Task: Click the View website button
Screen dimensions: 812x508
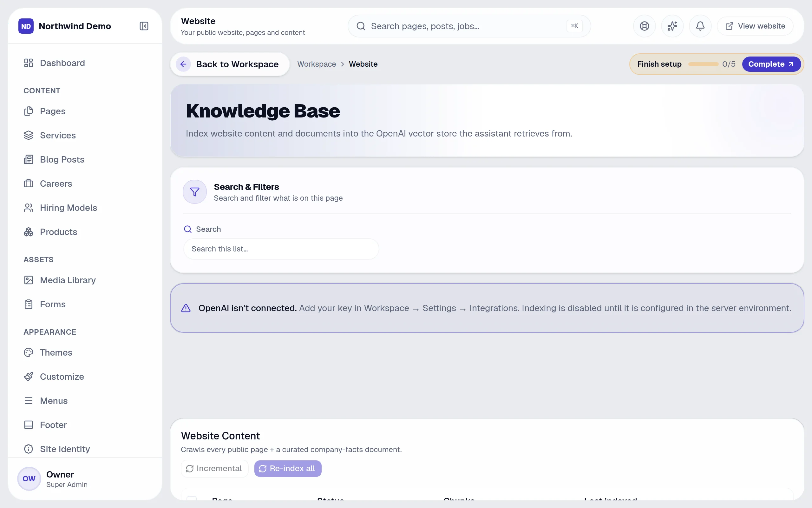Action: 755,26
